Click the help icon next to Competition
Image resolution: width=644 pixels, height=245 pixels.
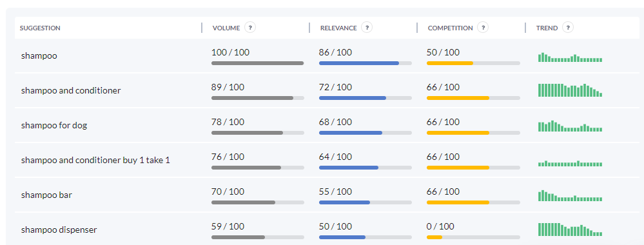click(x=483, y=28)
